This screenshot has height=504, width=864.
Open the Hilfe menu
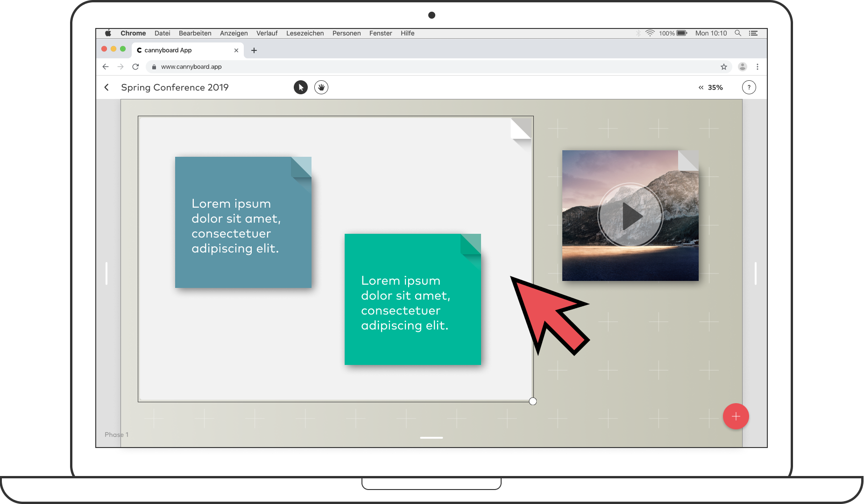pyautogui.click(x=408, y=33)
